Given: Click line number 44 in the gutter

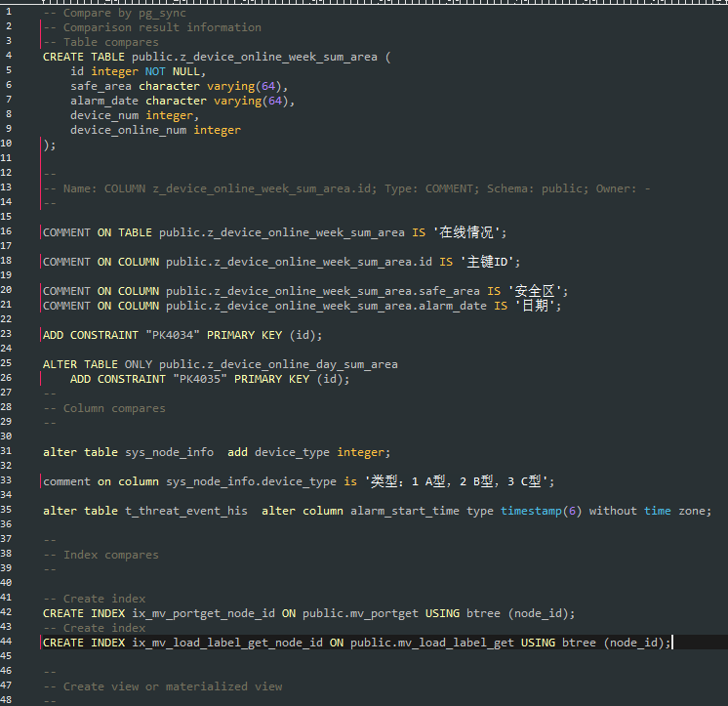Looking at the screenshot, I should tap(6, 642).
